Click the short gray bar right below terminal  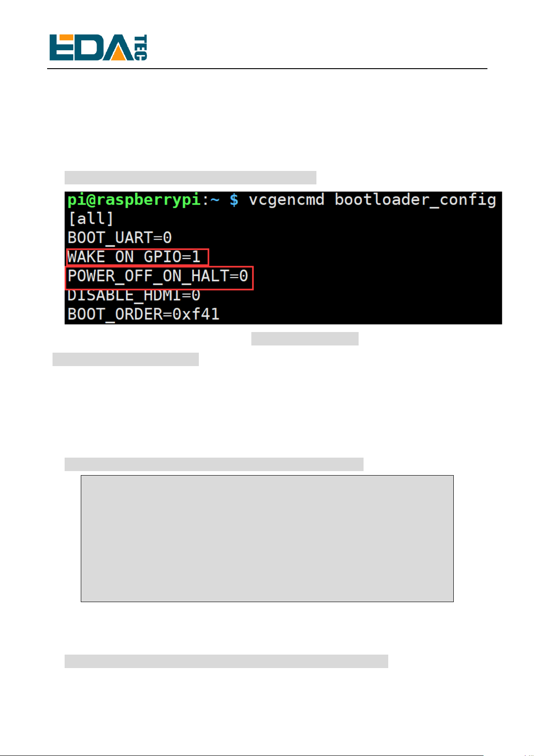[x=305, y=339]
